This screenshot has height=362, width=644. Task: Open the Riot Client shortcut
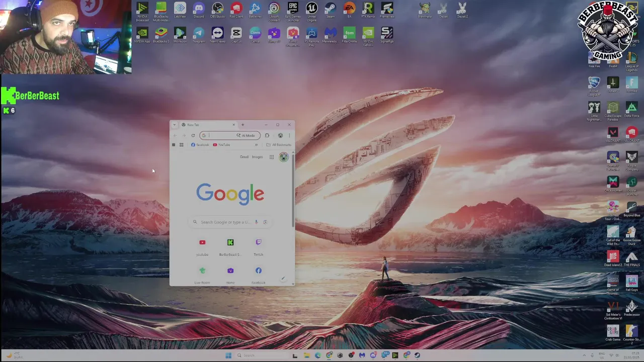click(236, 10)
